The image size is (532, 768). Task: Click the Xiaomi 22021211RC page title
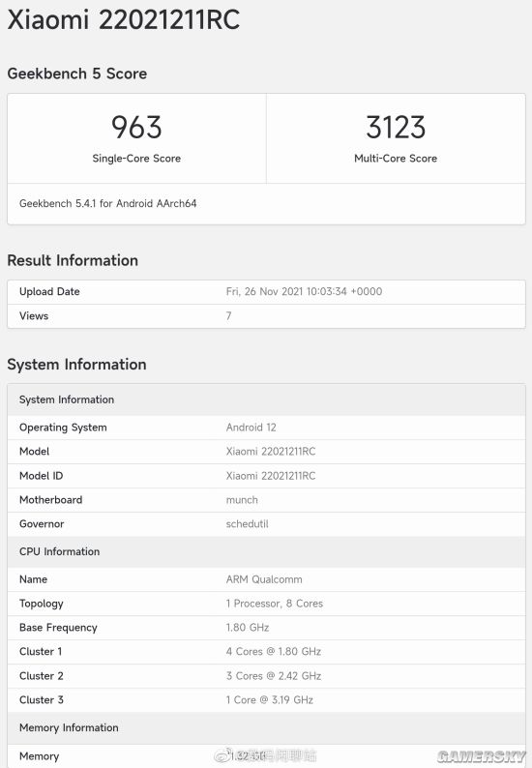click(x=124, y=19)
